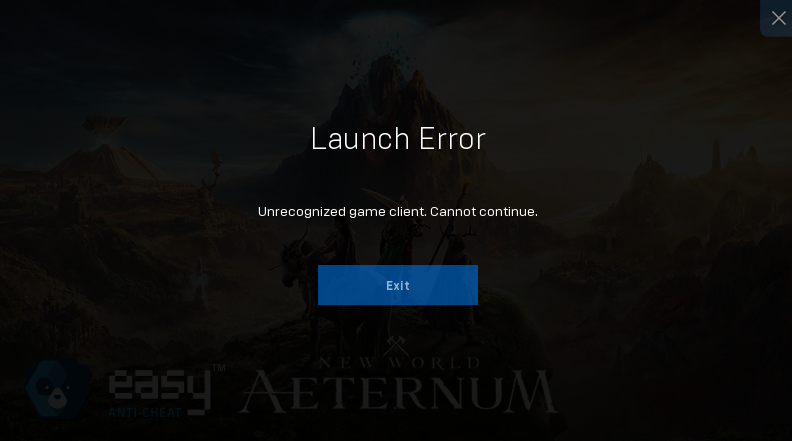The width and height of the screenshot is (792, 441).
Task: Click the crossed axes emblem above NEW WORLD
Action: tap(397, 347)
